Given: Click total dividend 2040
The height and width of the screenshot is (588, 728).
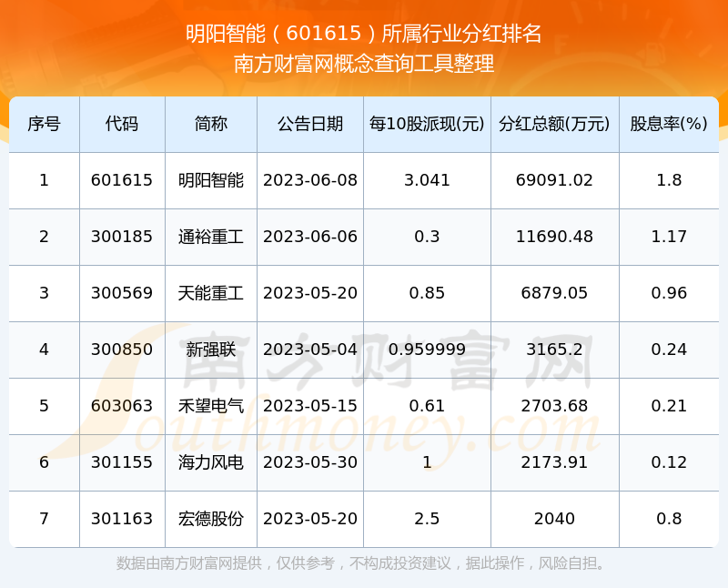Looking at the screenshot, I should 554,519.
